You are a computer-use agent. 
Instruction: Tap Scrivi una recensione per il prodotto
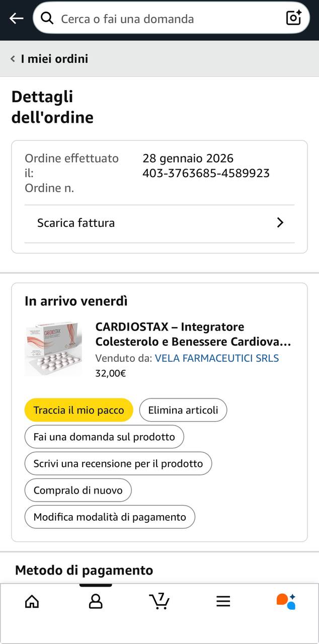(x=118, y=463)
